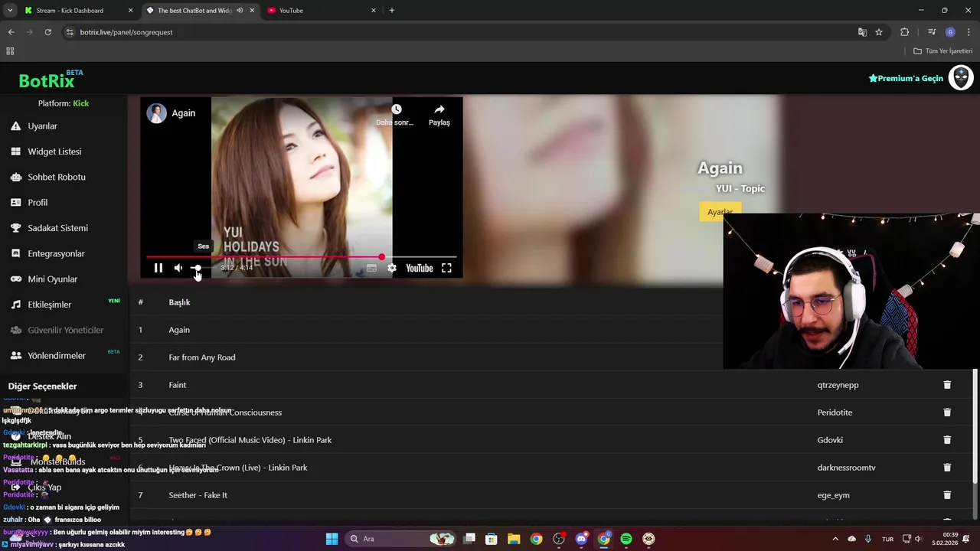
Task: Seek on the red video progress bar
Action: point(302,257)
